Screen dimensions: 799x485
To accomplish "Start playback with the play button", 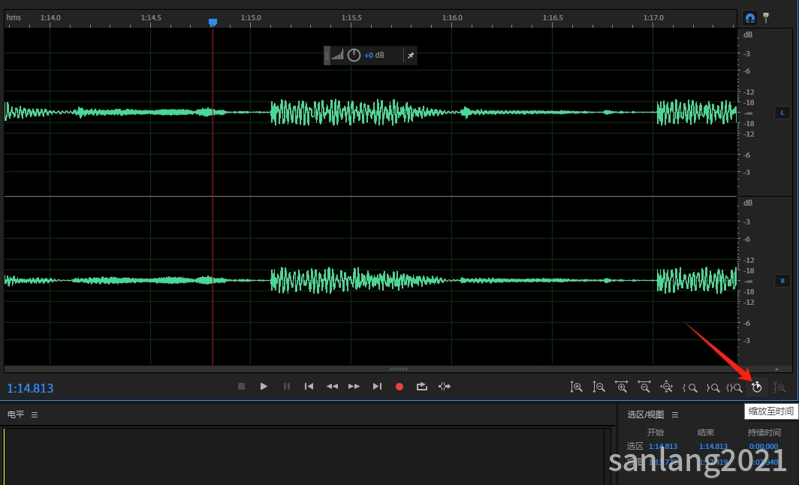I will click(263, 387).
